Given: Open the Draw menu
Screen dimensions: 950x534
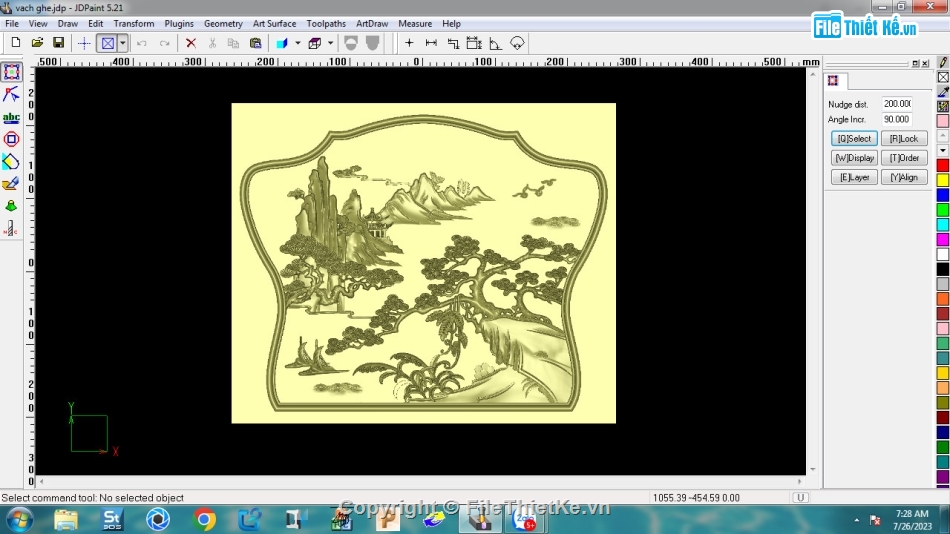Looking at the screenshot, I should click(67, 24).
